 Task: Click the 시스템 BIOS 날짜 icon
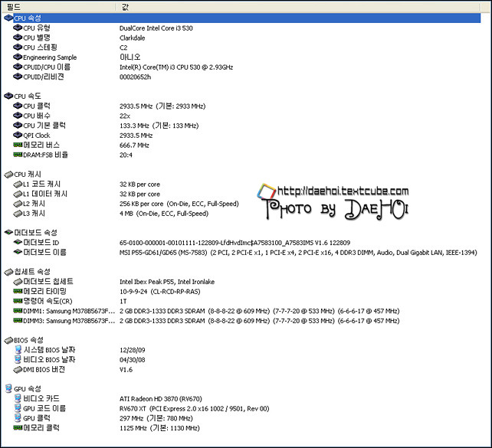point(18,349)
